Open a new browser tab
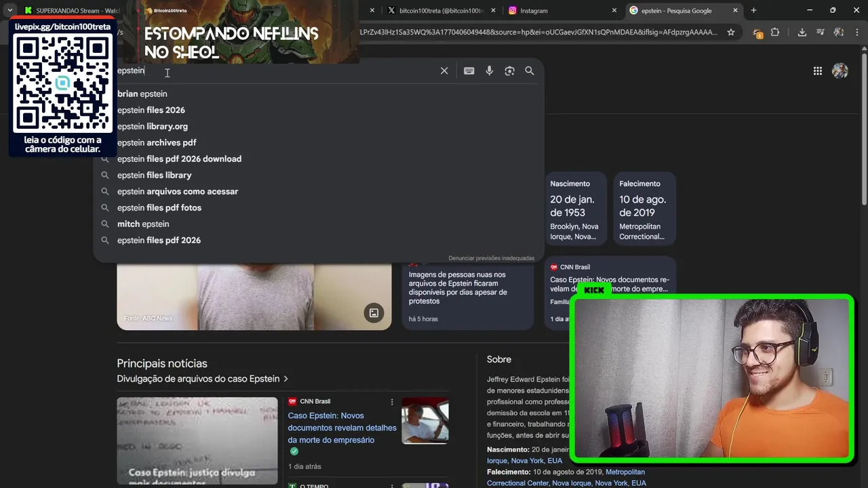The image size is (868, 488). tap(753, 10)
